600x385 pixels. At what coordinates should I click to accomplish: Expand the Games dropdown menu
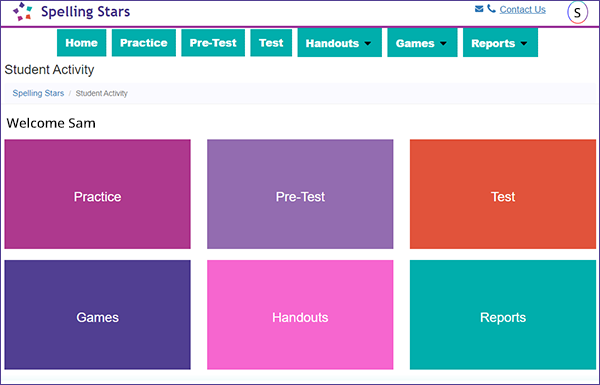point(422,43)
